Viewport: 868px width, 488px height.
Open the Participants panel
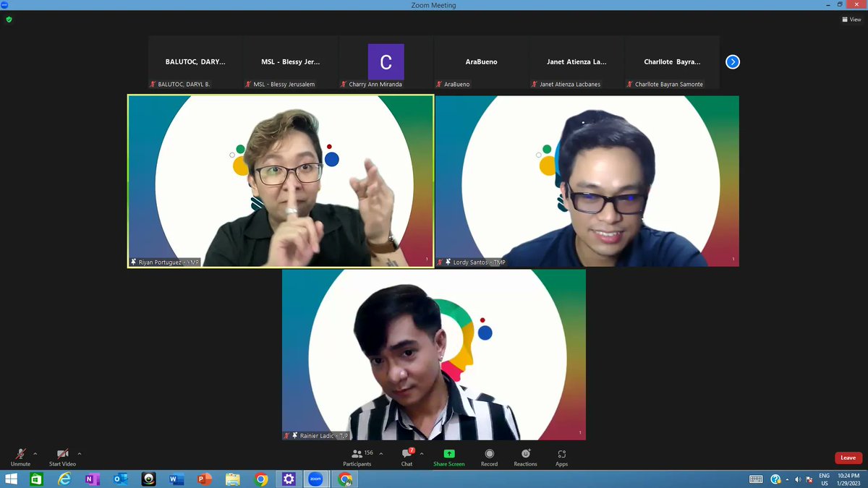(x=357, y=457)
